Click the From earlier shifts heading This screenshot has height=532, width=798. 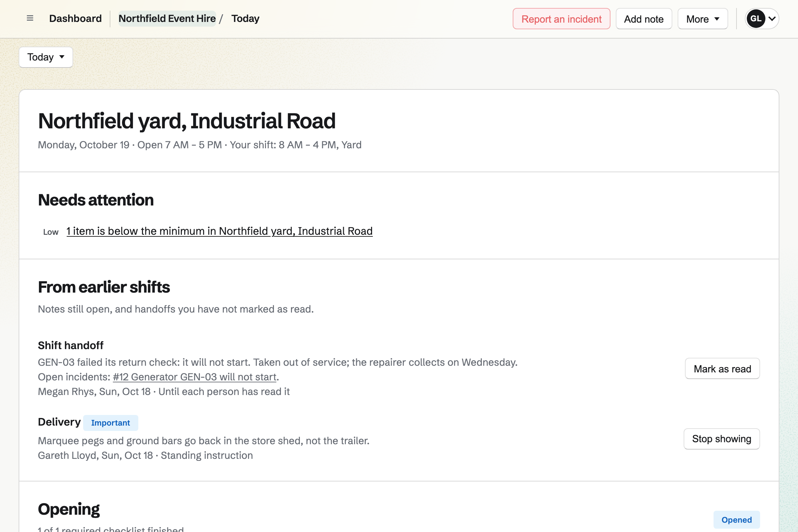[104, 287]
